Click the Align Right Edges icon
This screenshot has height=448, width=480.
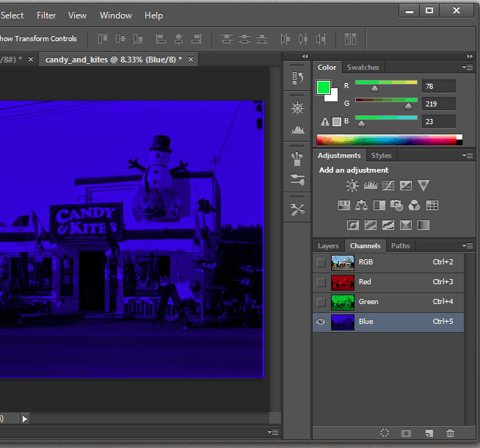(x=196, y=39)
